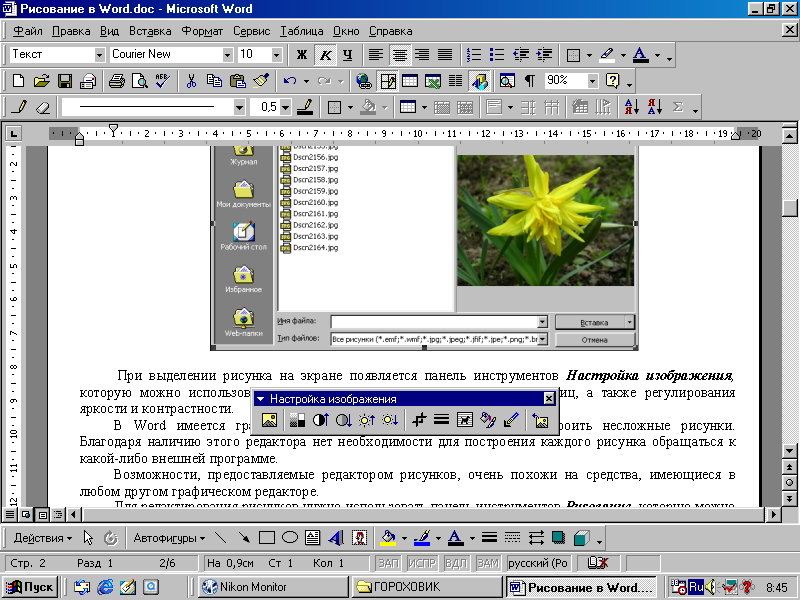Insert a Microsoft Excel worksheet icon
Viewport: 800px width, 600px height.
pos(433,81)
